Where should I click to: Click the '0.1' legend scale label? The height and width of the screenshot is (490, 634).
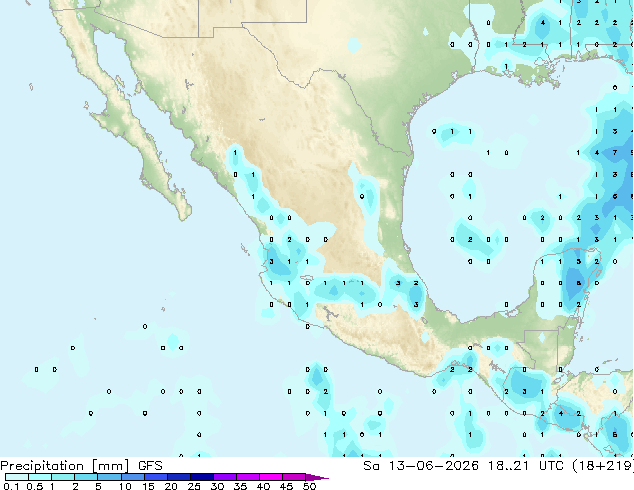coord(11,486)
